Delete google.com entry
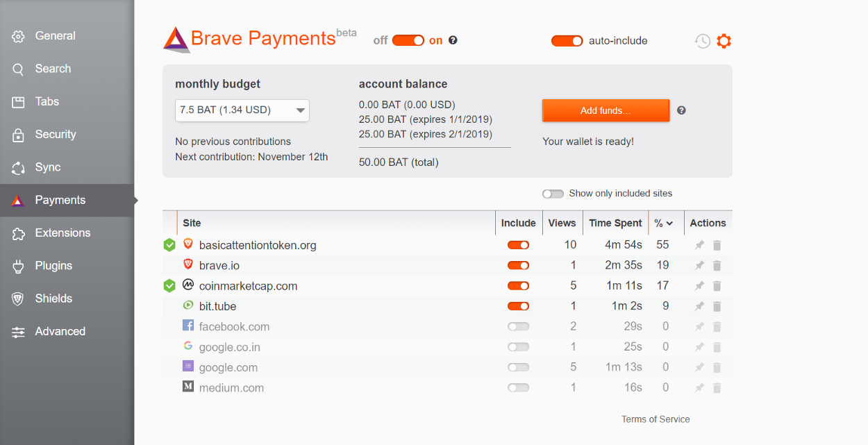Image resolution: width=868 pixels, height=445 pixels. (717, 367)
